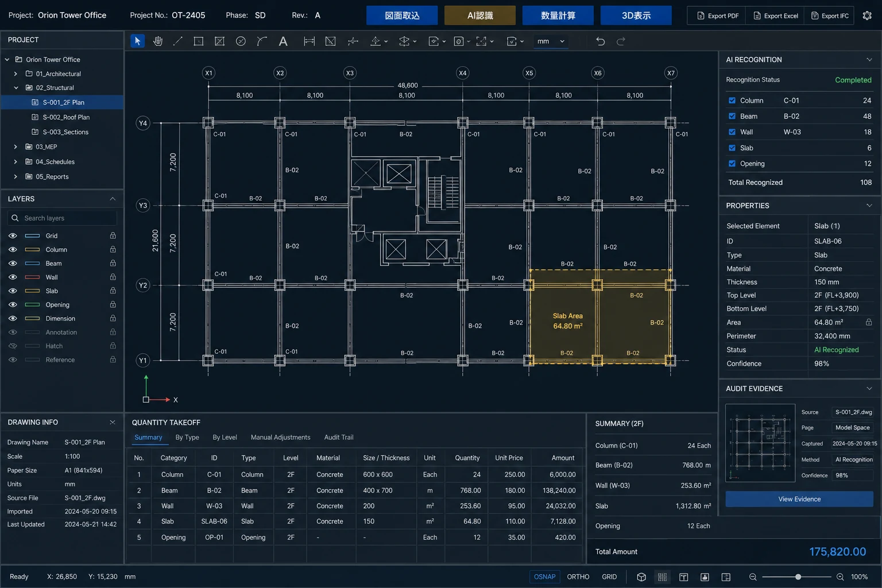Viewport: 882px width, 588px height.
Task: Click the Export IFC button
Action: point(829,16)
